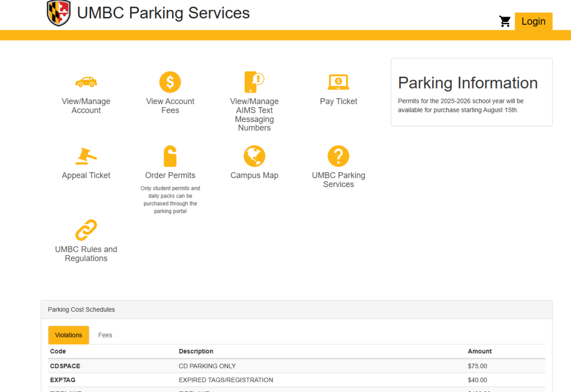The image size is (571, 392).
Task: Open the UMBC Parking Services link under question mark
Action: point(338,180)
